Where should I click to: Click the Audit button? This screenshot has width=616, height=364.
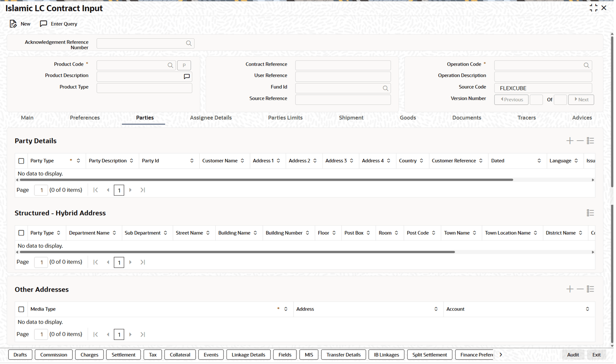click(x=573, y=355)
